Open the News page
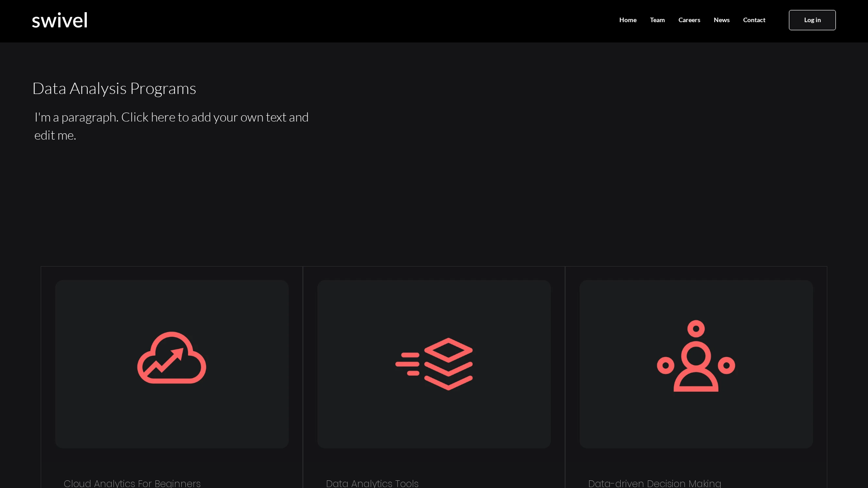The image size is (868, 488). tap(721, 20)
